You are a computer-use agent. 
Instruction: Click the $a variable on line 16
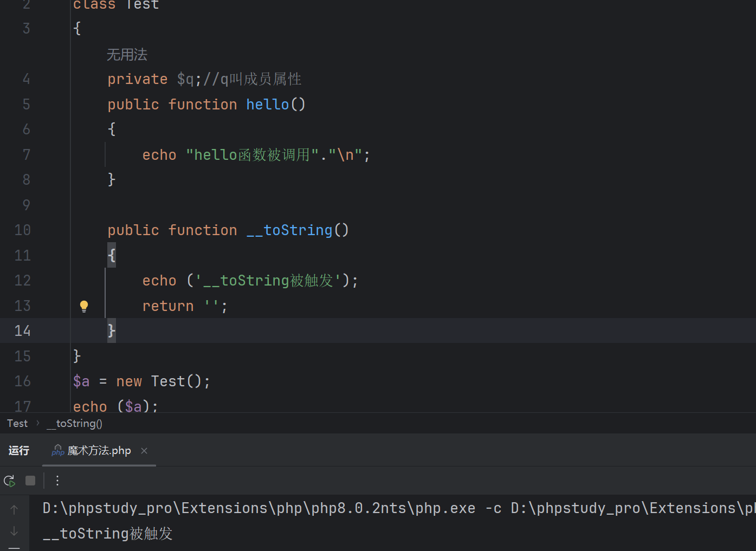(81, 381)
